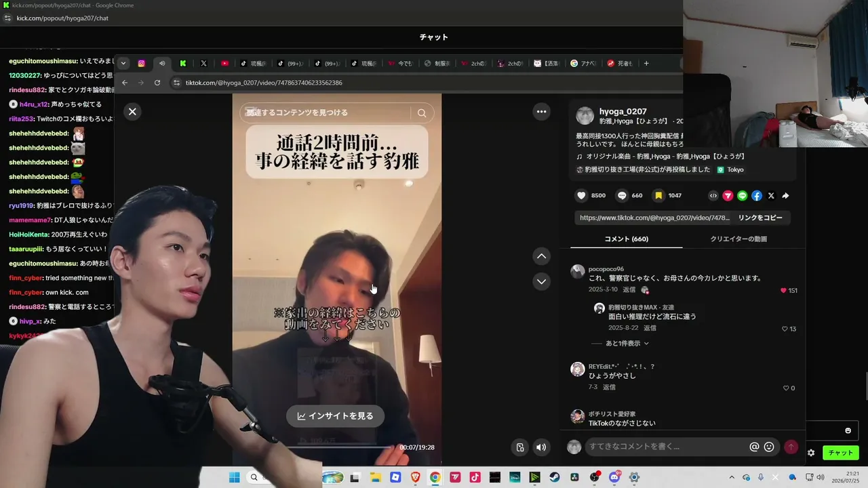Open pocopoco96's profile avatar

tap(578, 272)
